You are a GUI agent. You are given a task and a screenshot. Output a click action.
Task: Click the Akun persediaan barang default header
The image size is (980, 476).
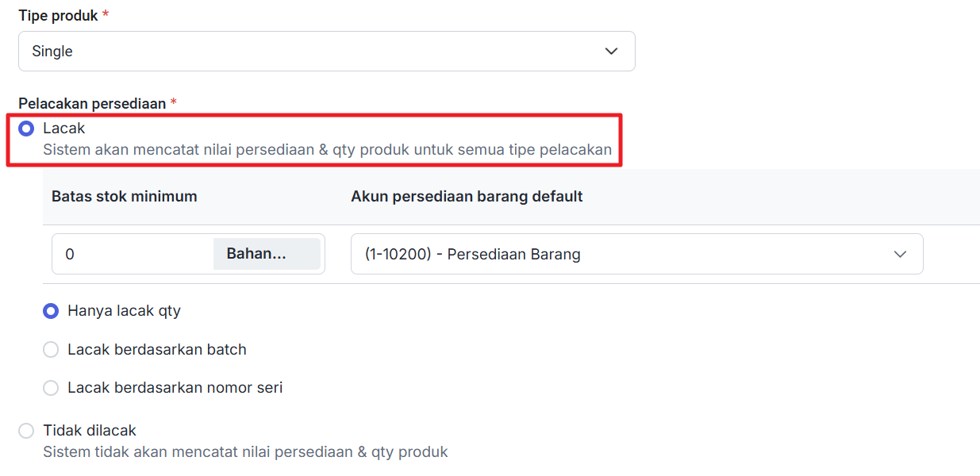point(467,197)
